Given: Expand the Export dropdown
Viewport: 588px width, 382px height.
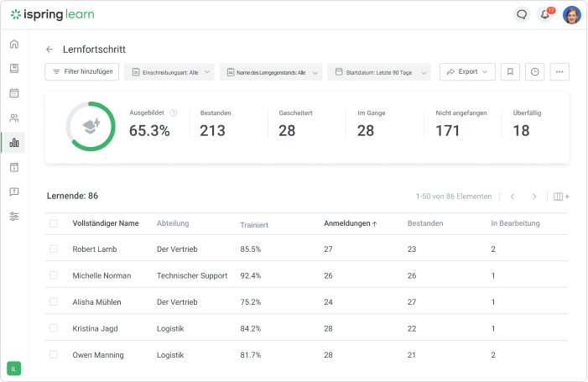Looking at the screenshot, I should click(467, 71).
